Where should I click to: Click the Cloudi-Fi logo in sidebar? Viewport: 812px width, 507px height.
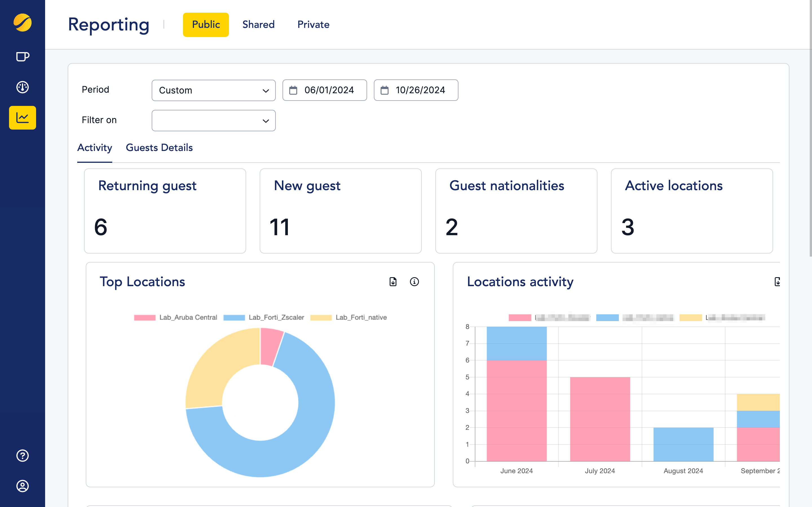[23, 23]
